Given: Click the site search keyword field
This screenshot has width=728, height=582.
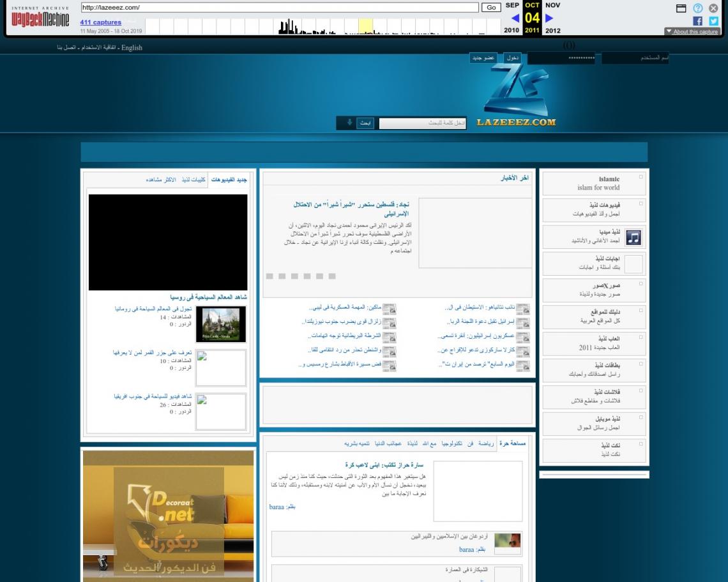Looking at the screenshot, I should (x=423, y=123).
